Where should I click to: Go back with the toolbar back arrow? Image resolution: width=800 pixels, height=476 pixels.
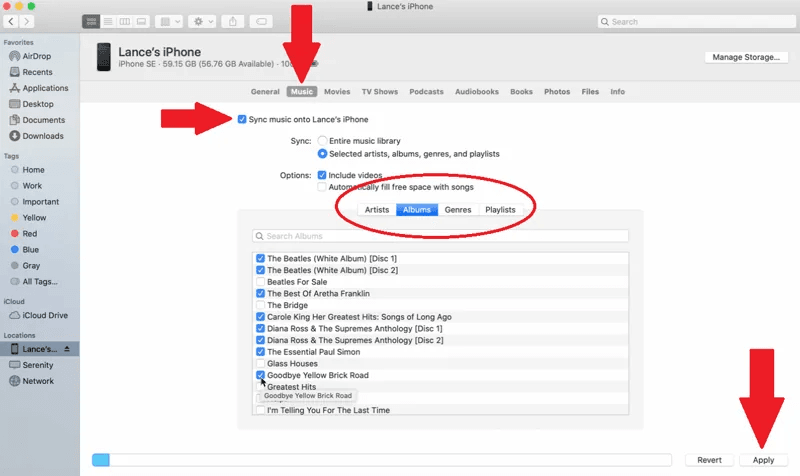point(11,21)
